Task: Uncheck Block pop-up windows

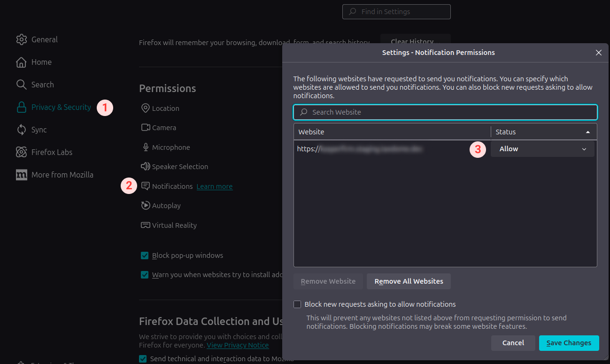Action: [x=145, y=256]
